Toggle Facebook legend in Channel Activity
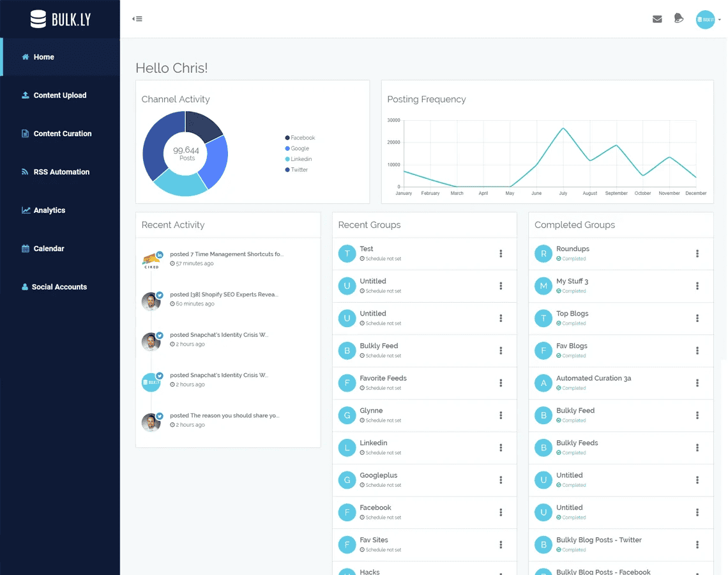The width and height of the screenshot is (728, 575). tap(303, 138)
